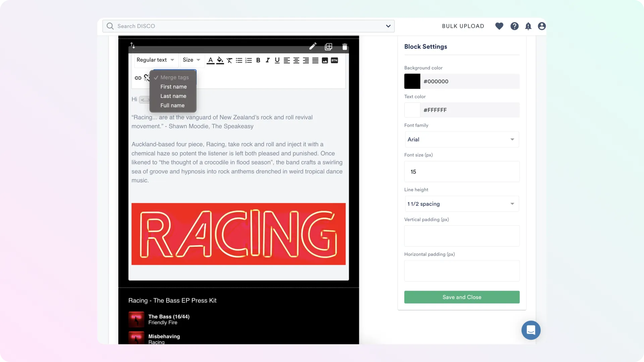Clear formatting with the strikethrough-T icon
The height and width of the screenshot is (362, 644).
229,60
